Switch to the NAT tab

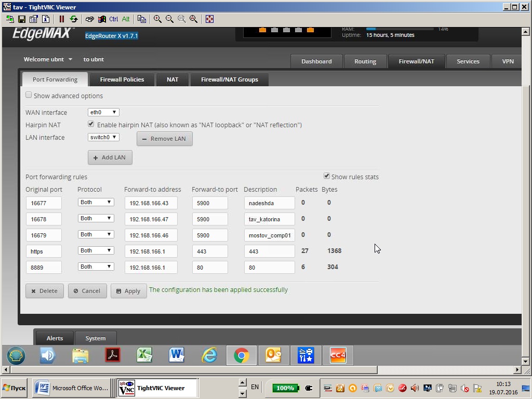tap(172, 79)
